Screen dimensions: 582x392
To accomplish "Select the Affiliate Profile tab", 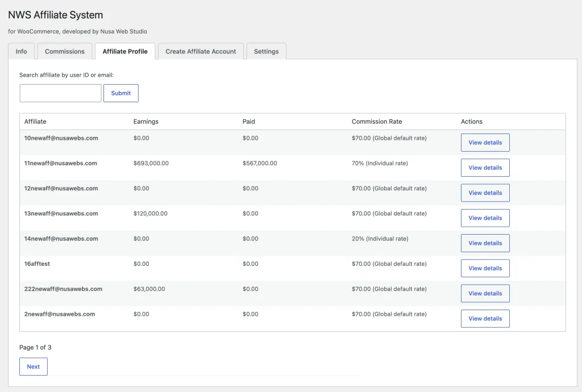I will point(125,51).
